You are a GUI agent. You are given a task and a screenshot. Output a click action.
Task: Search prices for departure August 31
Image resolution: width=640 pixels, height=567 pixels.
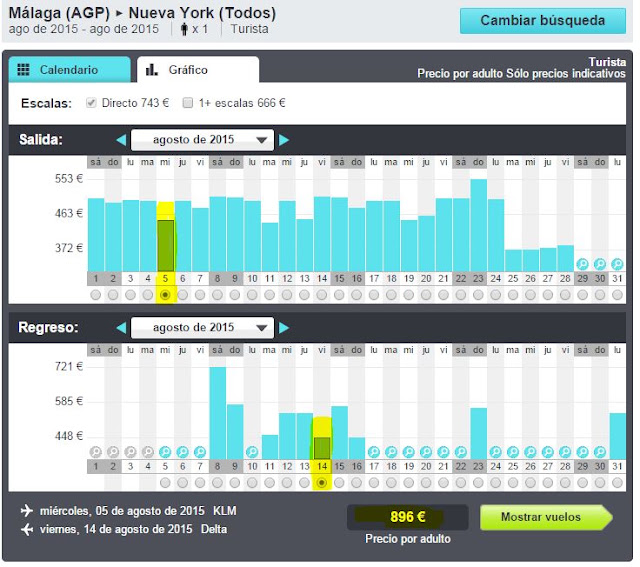click(617, 264)
